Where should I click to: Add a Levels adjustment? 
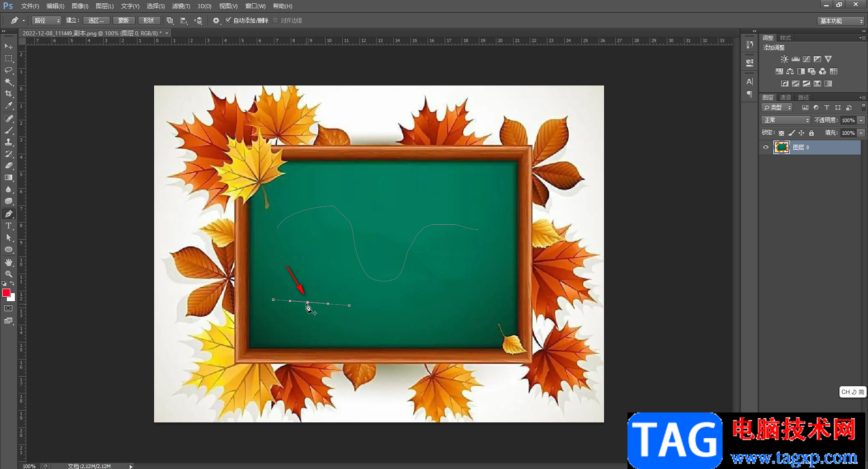(796, 59)
